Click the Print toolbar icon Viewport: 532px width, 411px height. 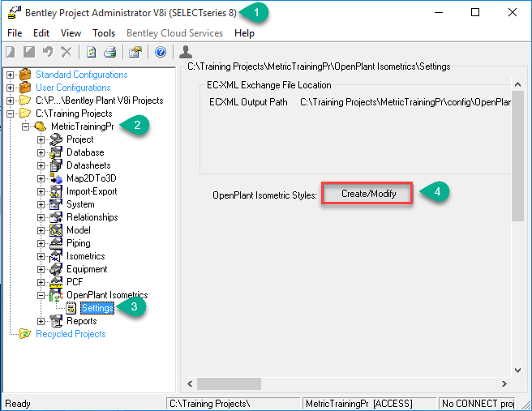click(x=110, y=52)
